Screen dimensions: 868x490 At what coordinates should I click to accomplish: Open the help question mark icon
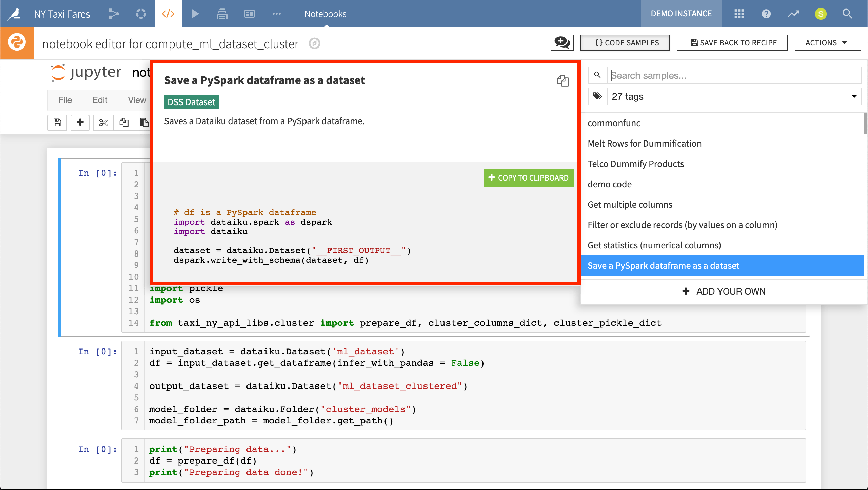coord(766,14)
